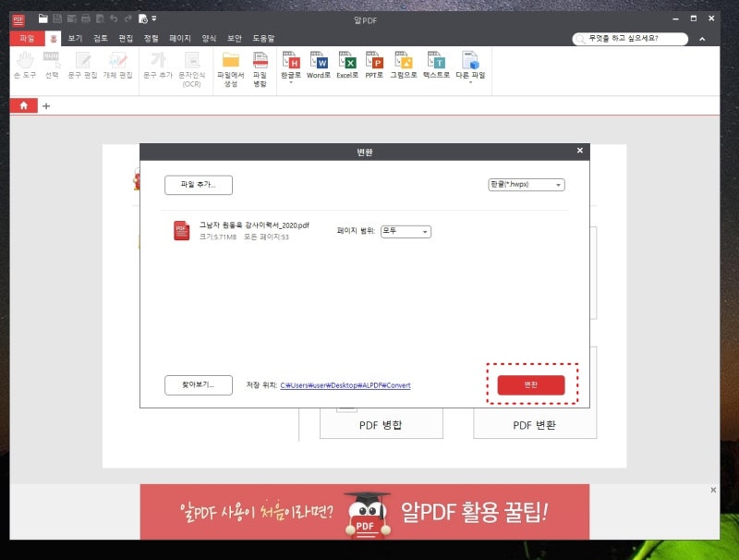
Task: Open the C:\Users\user\Desktop\ALPDF\Convert save path link
Action: pyautogui.click(x=345, y=385)
